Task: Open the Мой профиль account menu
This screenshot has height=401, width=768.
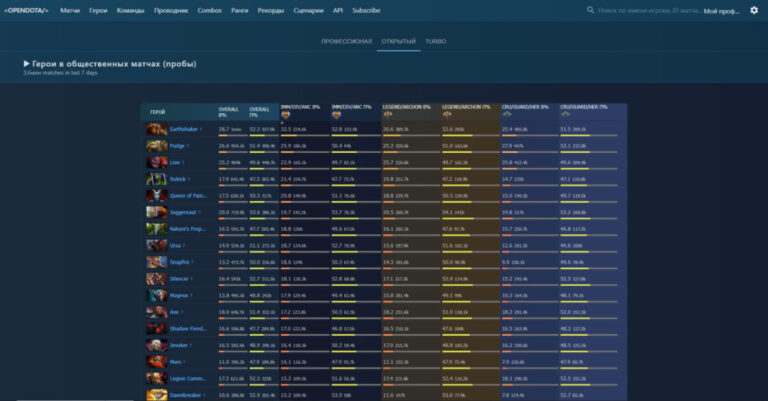Action: tap(721, 11)
